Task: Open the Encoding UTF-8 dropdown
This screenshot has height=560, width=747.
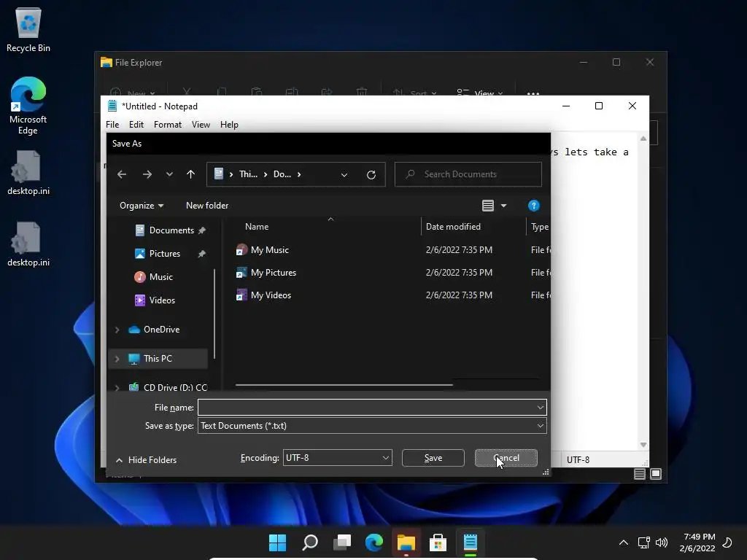Action: 337,458
